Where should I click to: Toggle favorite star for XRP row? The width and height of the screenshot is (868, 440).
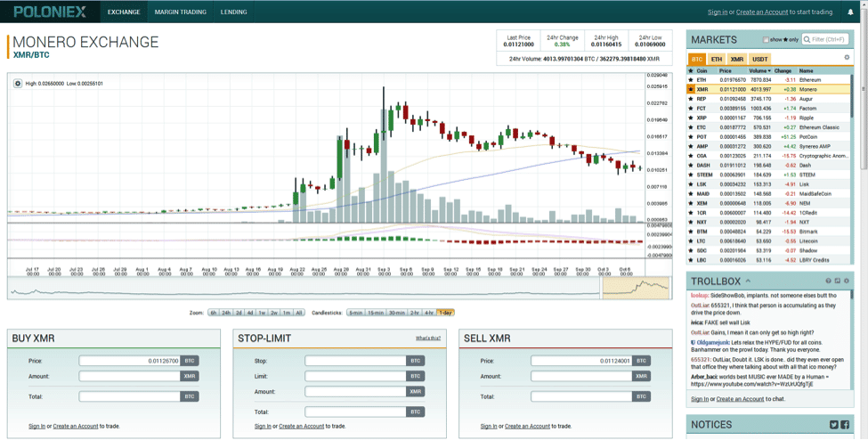pyautogui.click(x=690, y=118)
